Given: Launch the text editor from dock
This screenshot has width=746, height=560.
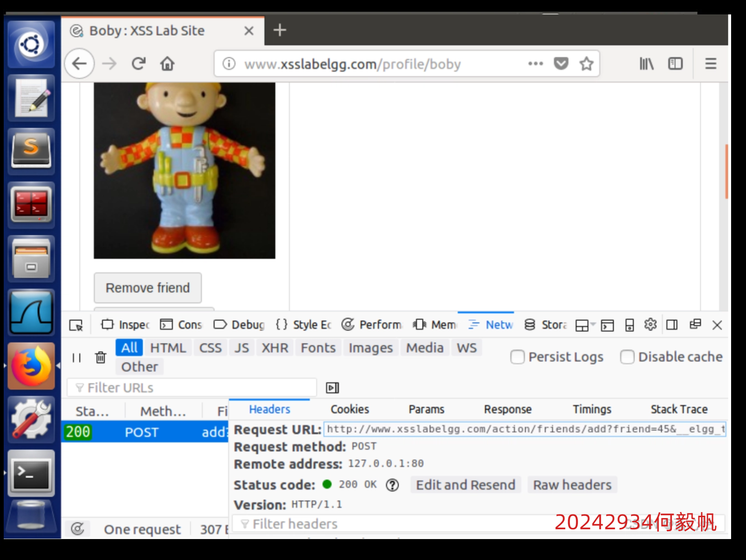Looking at the screenshot, I should (31, 98).
